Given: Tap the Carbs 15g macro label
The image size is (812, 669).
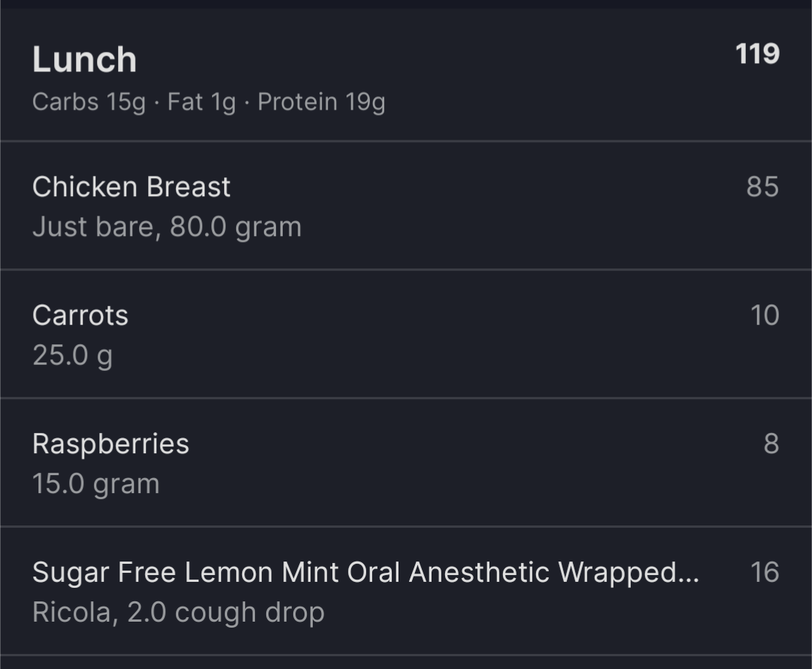Looking at the screenshot, I should pos(89,102).
